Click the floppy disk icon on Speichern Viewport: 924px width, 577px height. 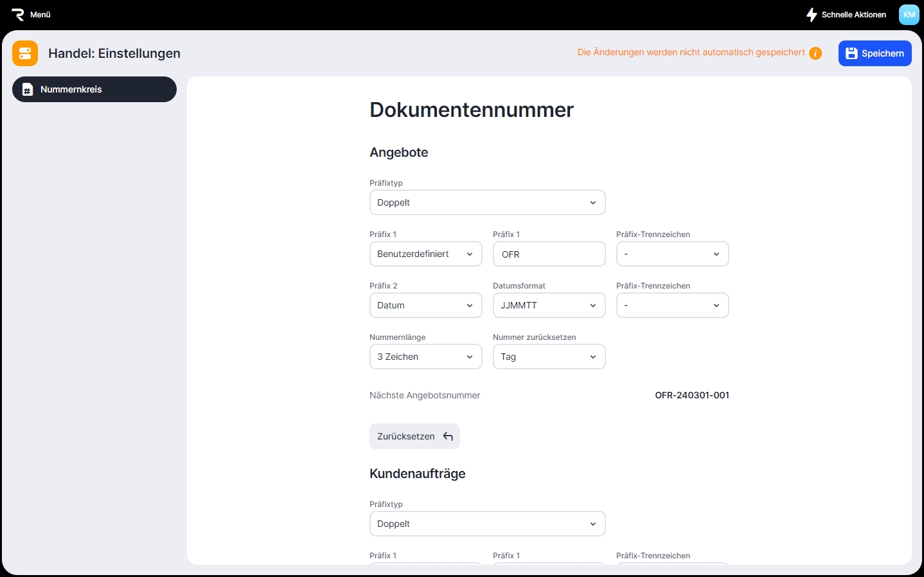click(851, 53)
